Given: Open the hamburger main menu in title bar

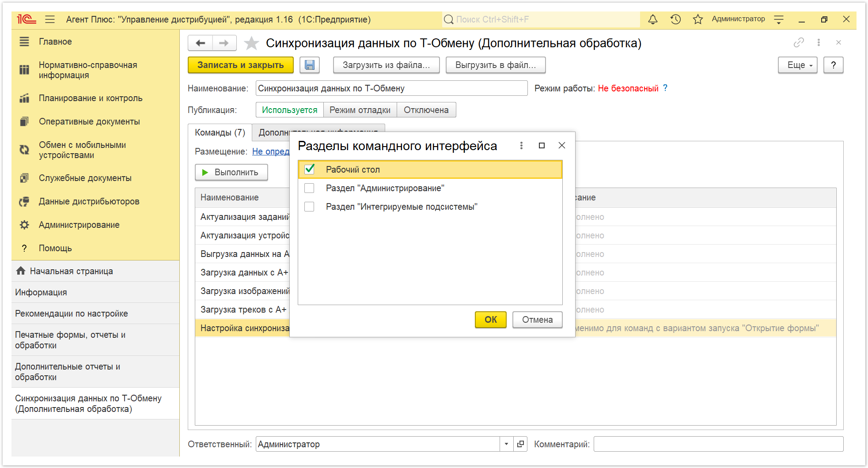Looking at the screenshot, I should click(50, 19).
